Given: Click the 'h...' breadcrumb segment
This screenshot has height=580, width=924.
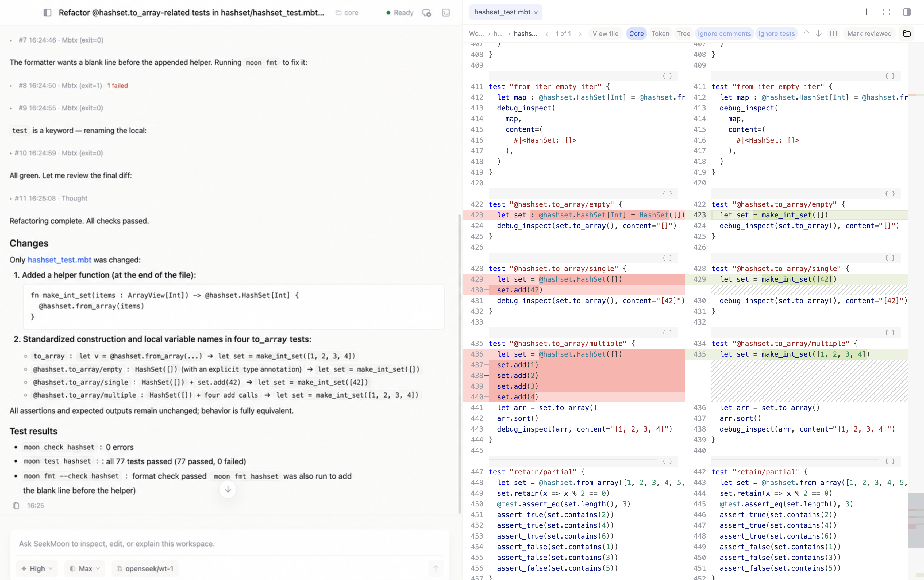Looking at the screenshot, I should (x=498, y=34).
